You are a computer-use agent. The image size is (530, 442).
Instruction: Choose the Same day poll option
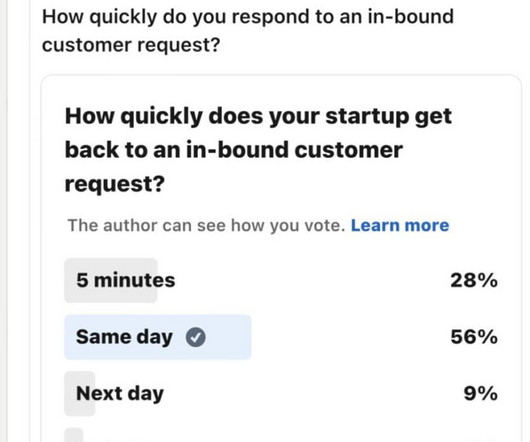281,337
